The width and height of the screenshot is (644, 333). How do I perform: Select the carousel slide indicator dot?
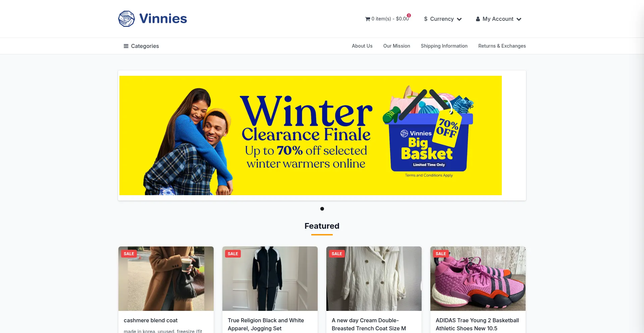point(322,209)
